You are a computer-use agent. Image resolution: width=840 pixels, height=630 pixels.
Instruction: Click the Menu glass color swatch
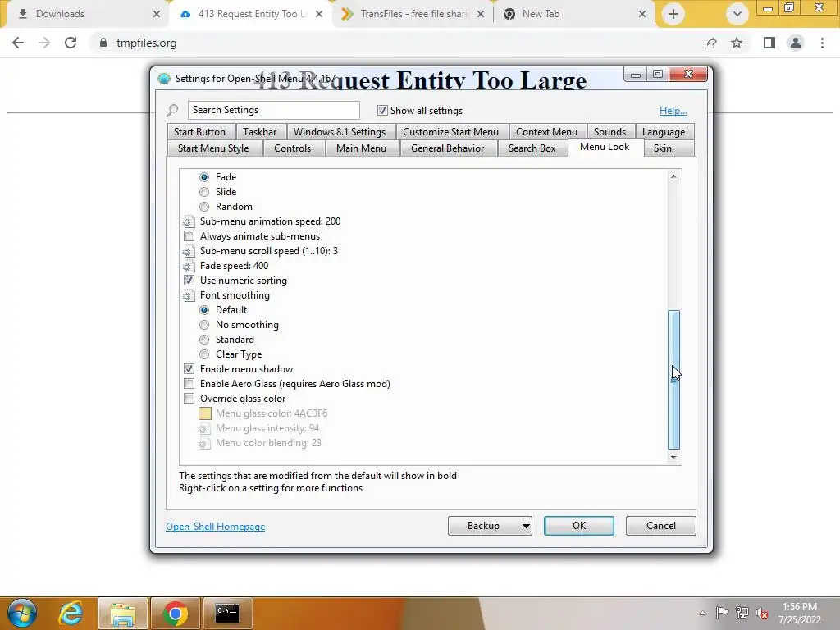204,413
